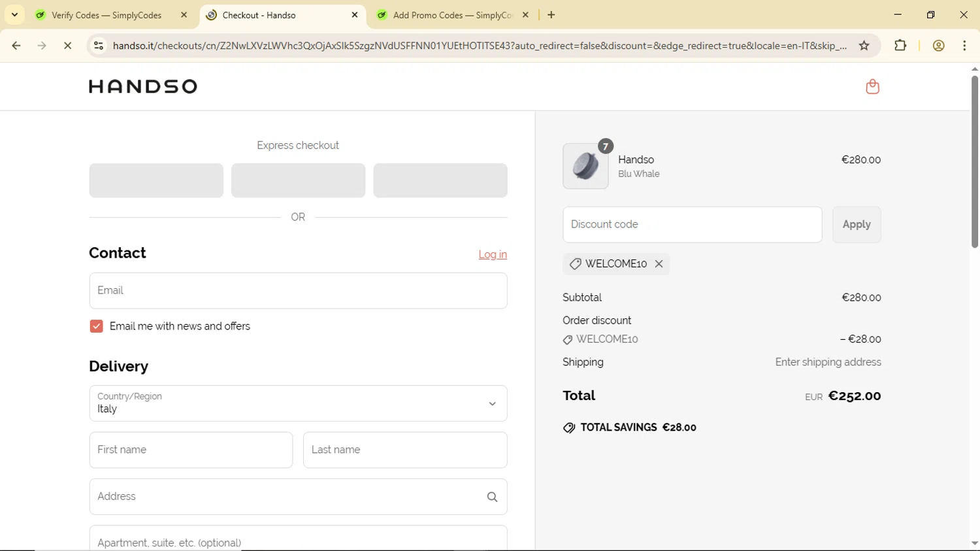Stop page loading with the X button
980x551 pixels.
tap(68, 46)
